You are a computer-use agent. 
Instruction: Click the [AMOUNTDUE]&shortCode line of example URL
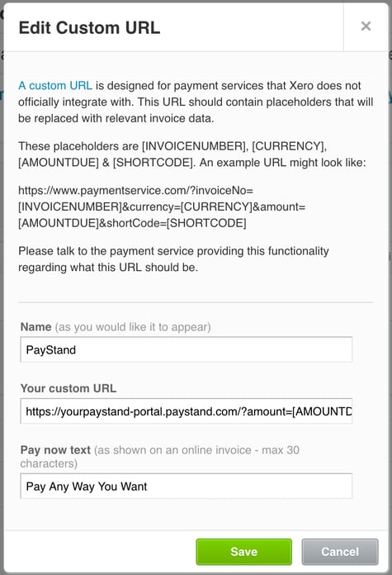pyautogui.click(x=132, y=223)
